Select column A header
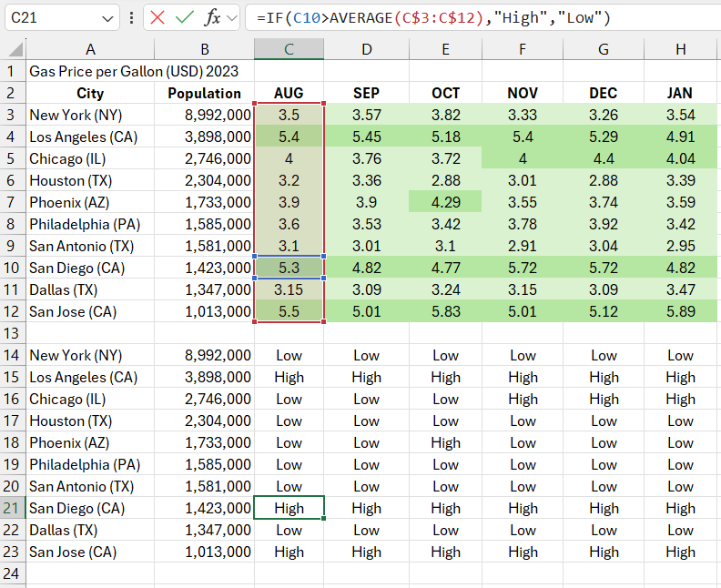Viewport: 721px width, 588px height. [90, 49]
